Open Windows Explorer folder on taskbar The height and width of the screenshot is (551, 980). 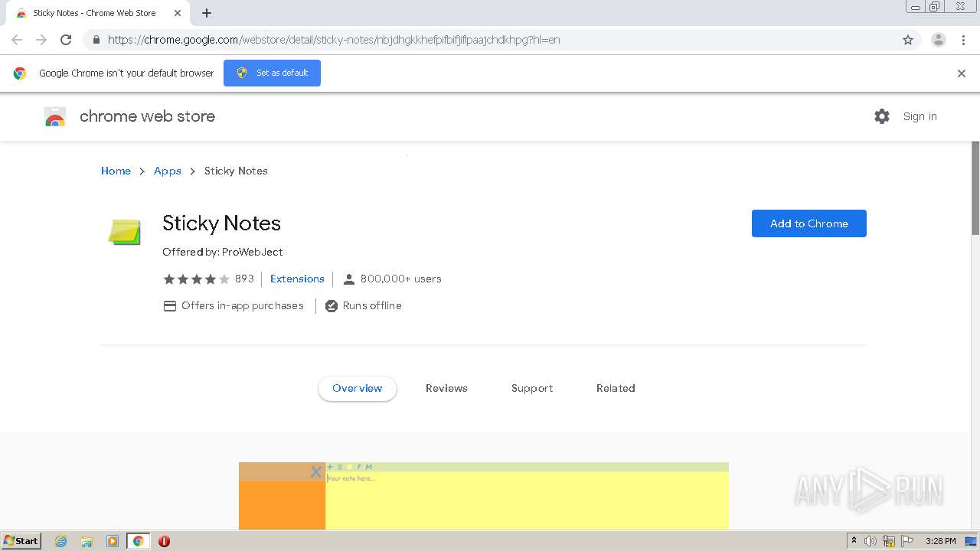[87, 541]
